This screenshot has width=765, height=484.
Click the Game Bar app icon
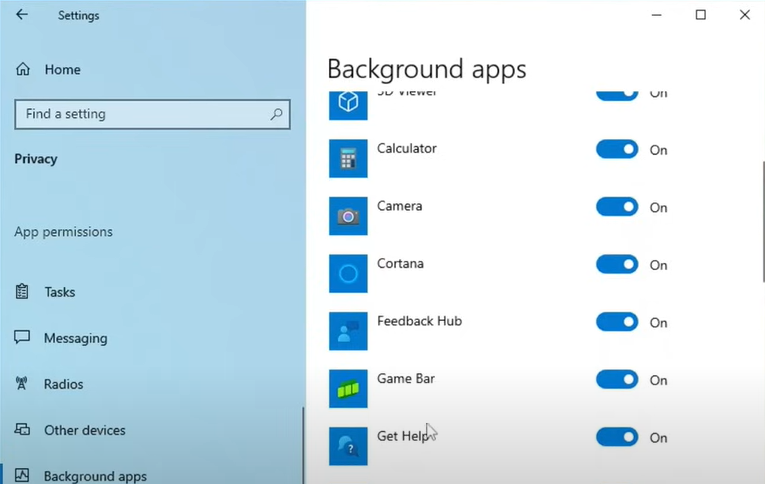348,389
